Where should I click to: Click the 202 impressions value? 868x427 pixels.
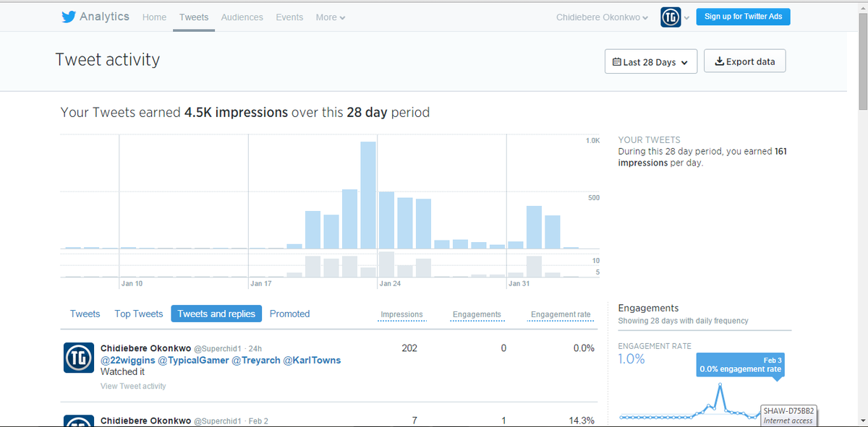click(x=409, y=348)
